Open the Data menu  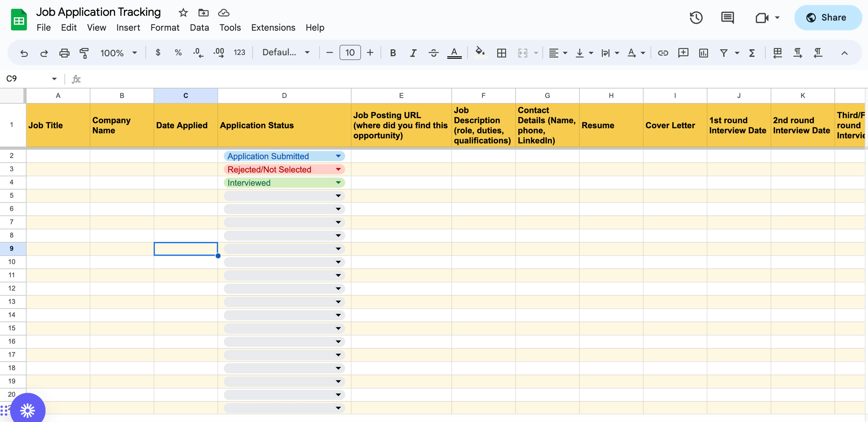(199, 27)
